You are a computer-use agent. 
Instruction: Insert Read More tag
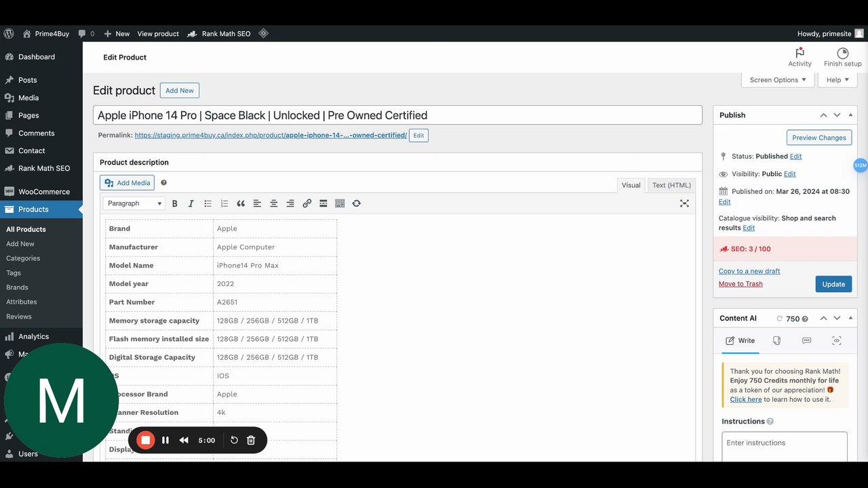323,203
